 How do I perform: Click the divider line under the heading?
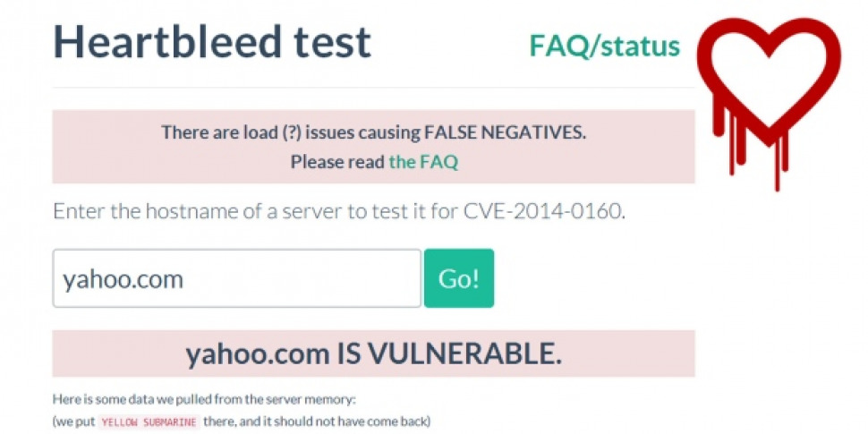pos(374,88)
